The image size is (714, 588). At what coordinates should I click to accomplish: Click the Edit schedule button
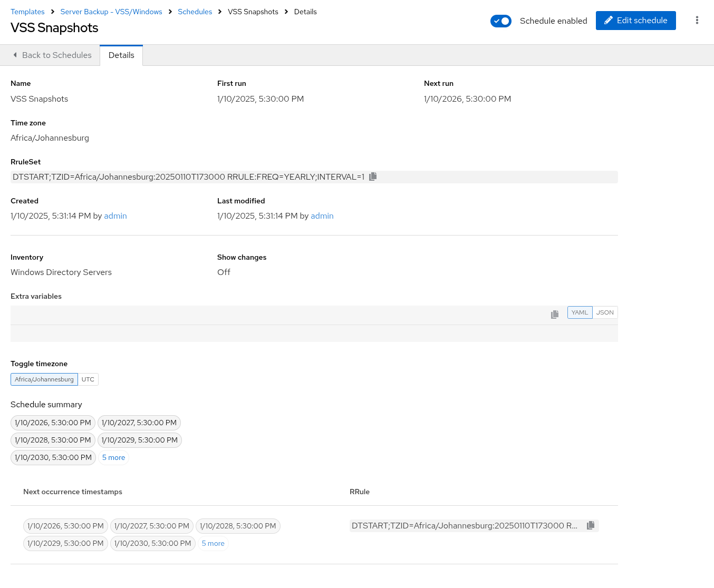click(636, 21)
